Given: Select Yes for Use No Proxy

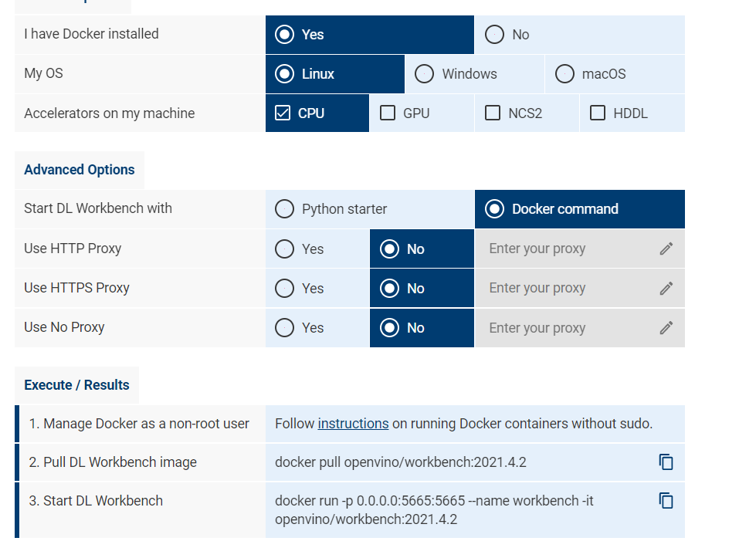Looking at the screenshot, I should tap(284, 328).
